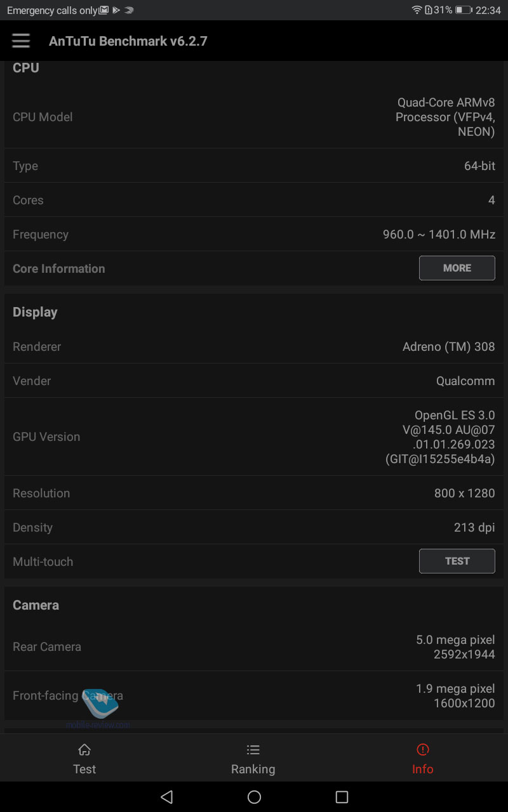Tap the Ranking list icon

point(253,750)
